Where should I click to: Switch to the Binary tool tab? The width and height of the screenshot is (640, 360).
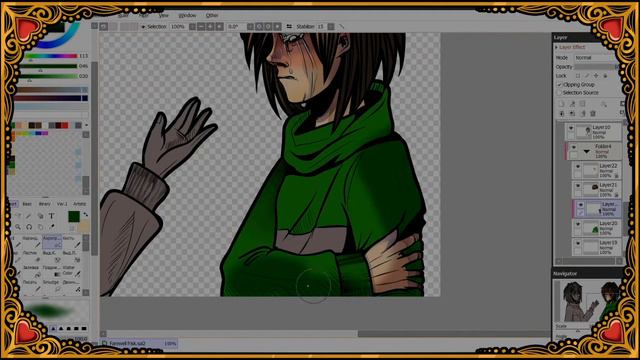pos(44,204)
